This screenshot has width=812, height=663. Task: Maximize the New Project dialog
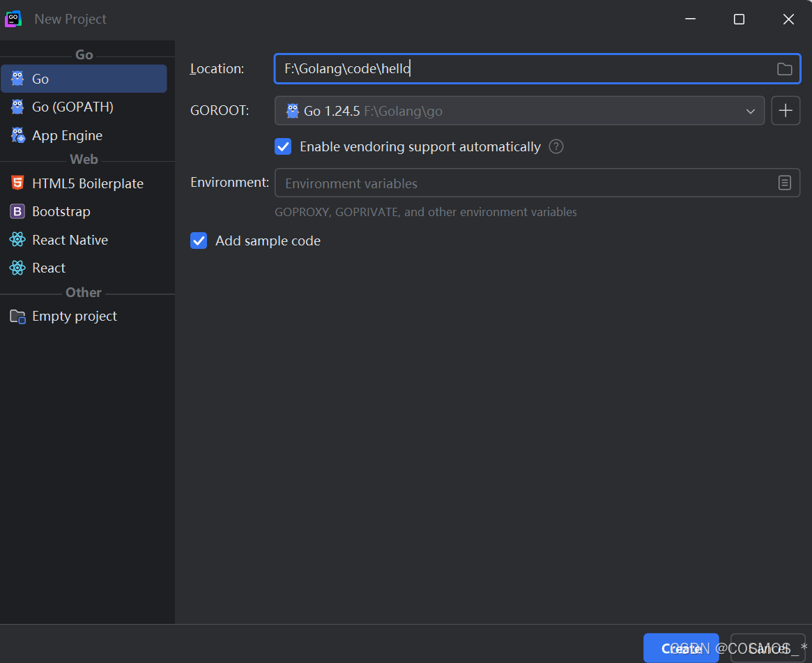[739, 19]
